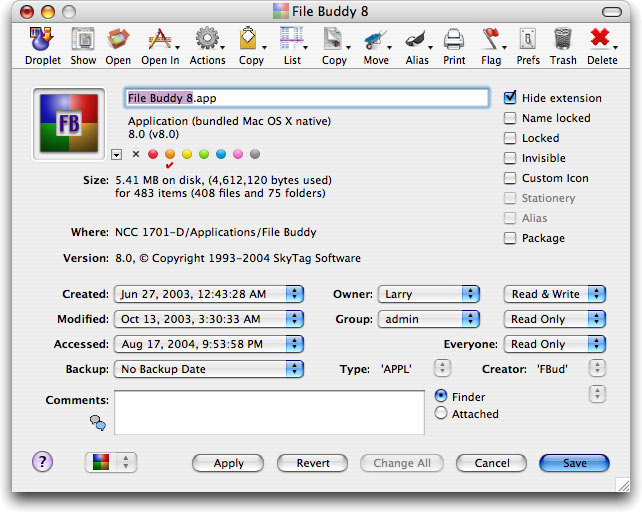This screenshot has height=512, width=642.
Task: Click the Creator 'FBud' stepper
Action: 597,368
